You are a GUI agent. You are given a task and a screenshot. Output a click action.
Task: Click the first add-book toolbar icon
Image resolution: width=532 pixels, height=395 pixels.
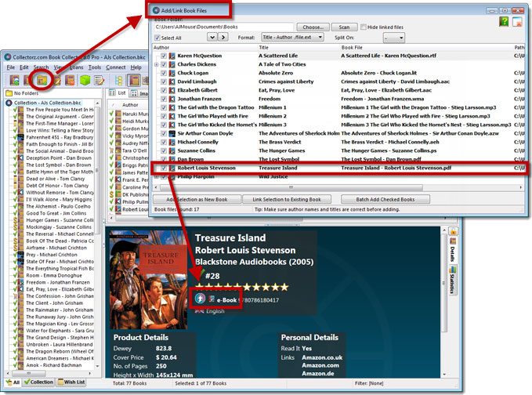(15, 81)
